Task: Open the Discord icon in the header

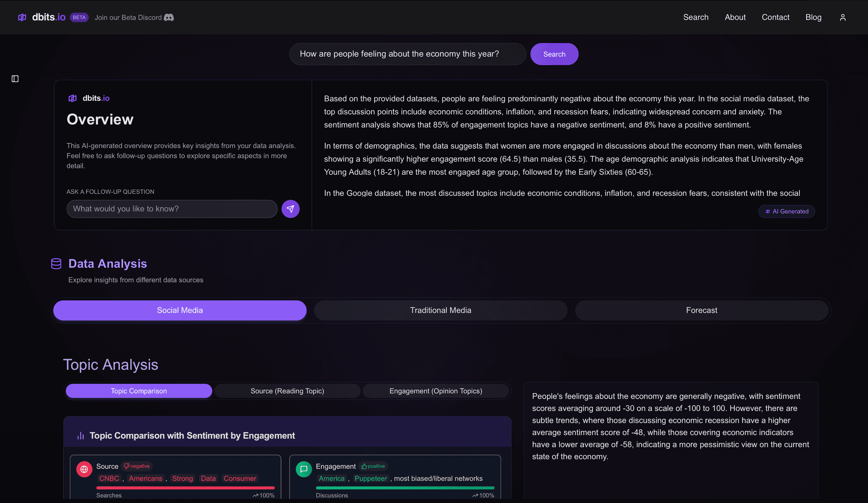Action: coord(169,17)
